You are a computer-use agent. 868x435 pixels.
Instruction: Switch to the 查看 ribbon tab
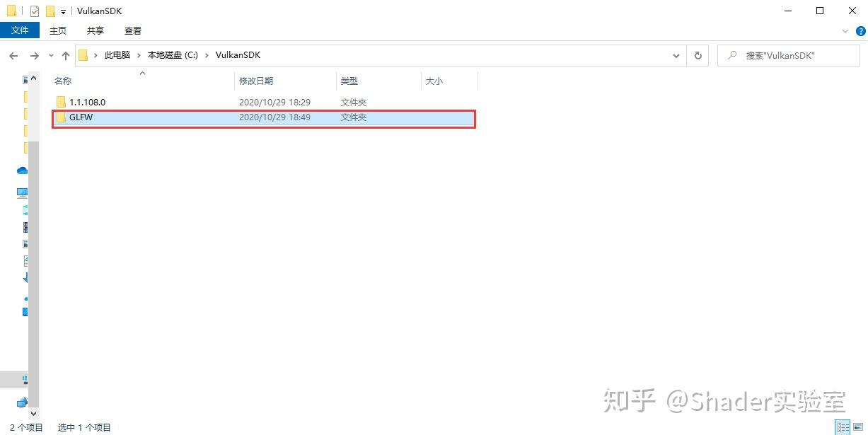(133, 30)
